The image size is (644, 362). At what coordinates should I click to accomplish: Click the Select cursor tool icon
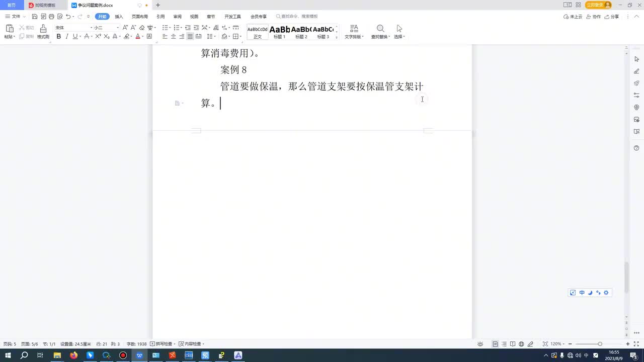click(x=399, y=28)
